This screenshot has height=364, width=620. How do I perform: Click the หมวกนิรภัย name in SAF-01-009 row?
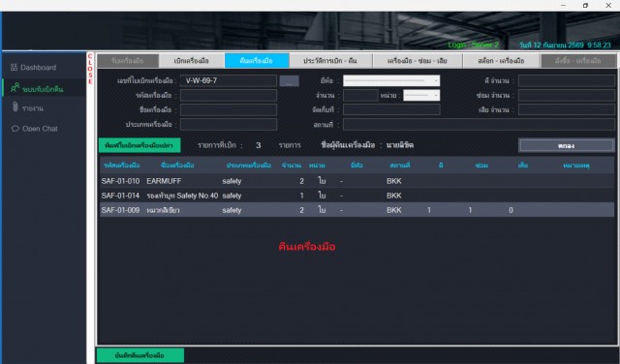point(163,210)
